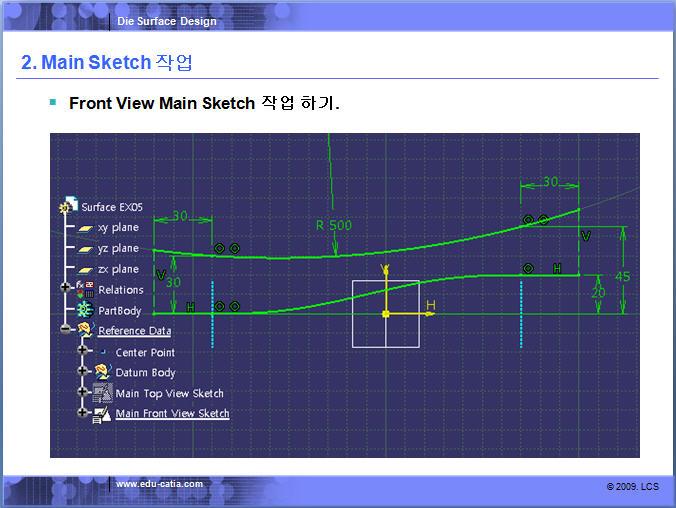Select the yellow sketch origin point

(385, 314)
